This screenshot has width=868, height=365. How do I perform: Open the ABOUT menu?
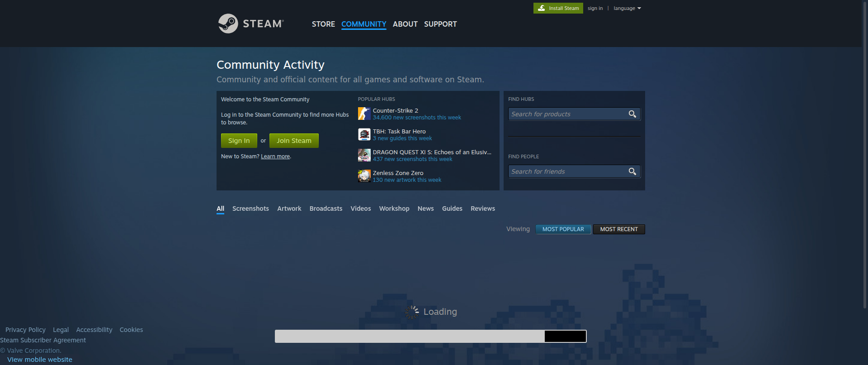(405, 24)
